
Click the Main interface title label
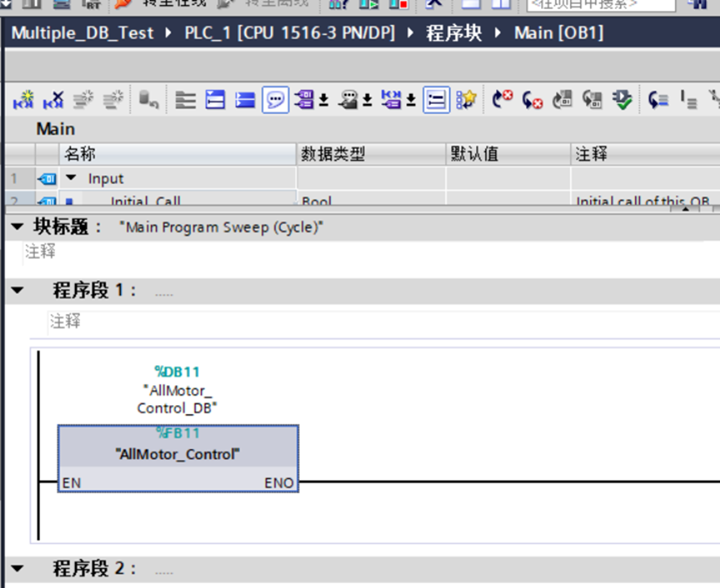[x=56, y=129]
